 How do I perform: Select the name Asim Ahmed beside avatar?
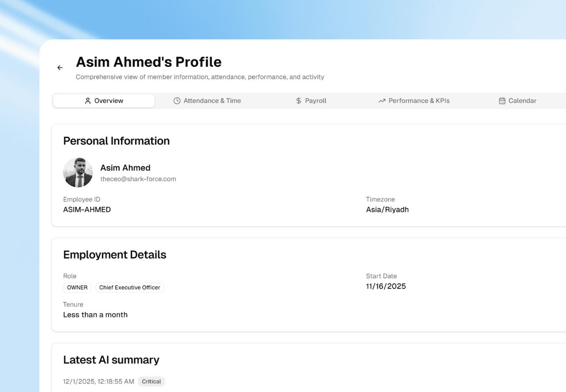click(x=125, y=168)
